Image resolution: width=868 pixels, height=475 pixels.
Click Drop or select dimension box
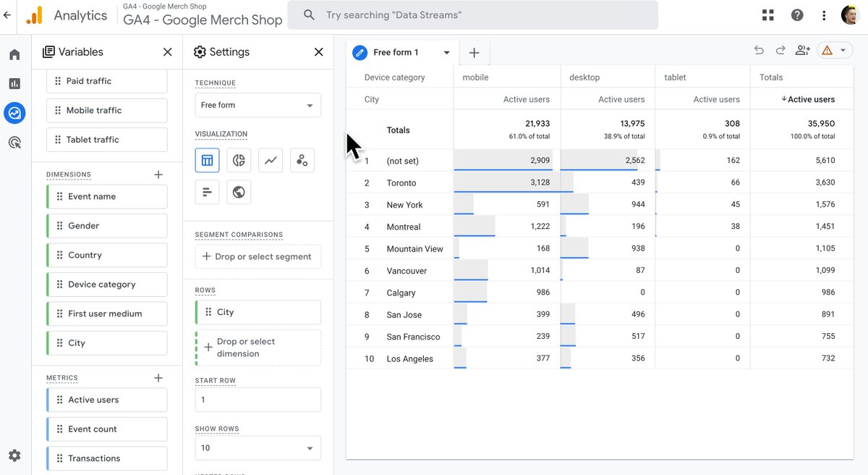(258, 348)
